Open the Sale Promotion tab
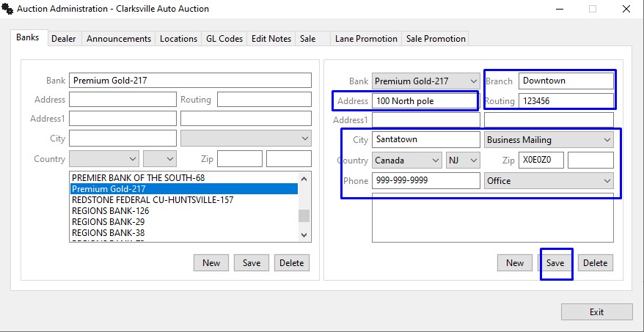The height and width of the screenshot is (332, 644). (x=436, y=39)
